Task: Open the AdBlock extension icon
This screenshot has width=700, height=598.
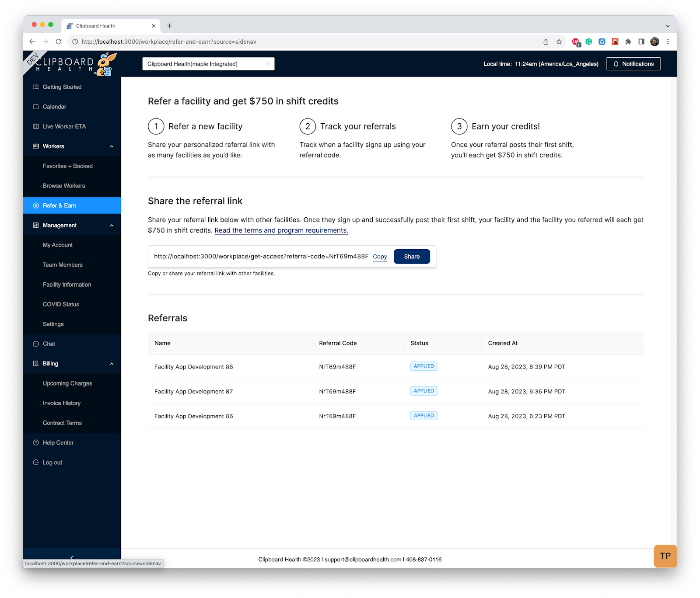Action: [575, 42]
